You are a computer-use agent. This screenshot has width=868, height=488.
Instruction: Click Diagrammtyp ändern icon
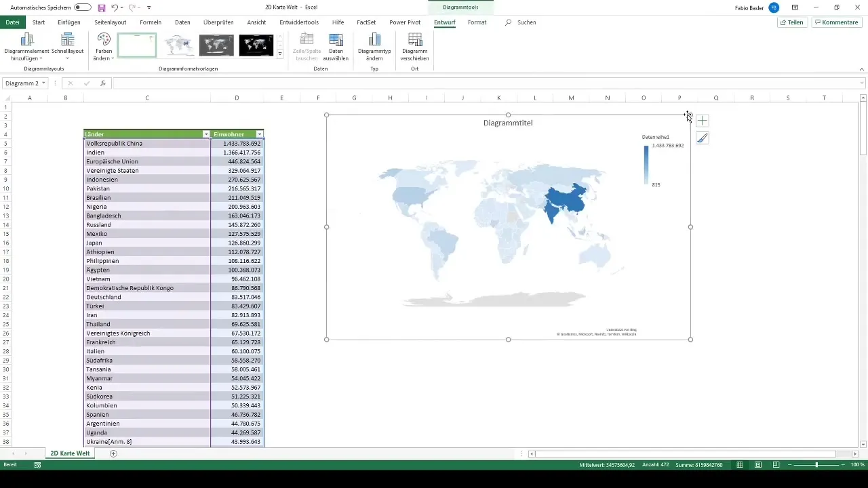[374, 47]
